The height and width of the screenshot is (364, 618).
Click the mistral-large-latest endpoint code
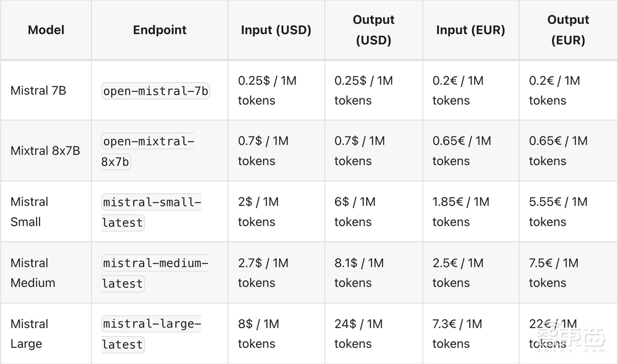(151, 334)
